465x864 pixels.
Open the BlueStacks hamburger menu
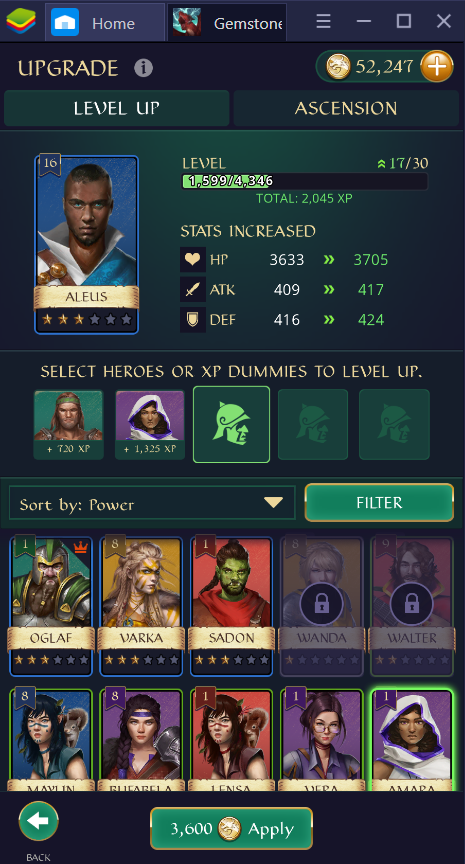click(x=323, y=22)
